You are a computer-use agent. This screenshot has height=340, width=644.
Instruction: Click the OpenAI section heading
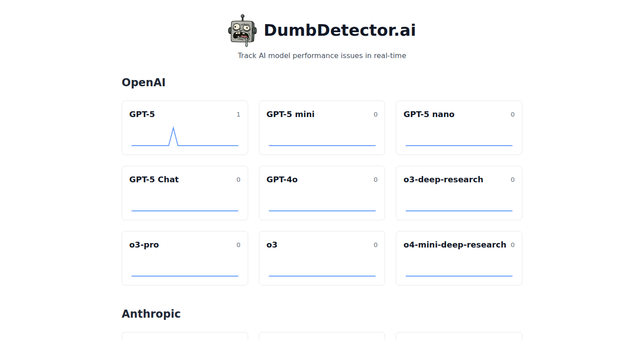[144, 83]
